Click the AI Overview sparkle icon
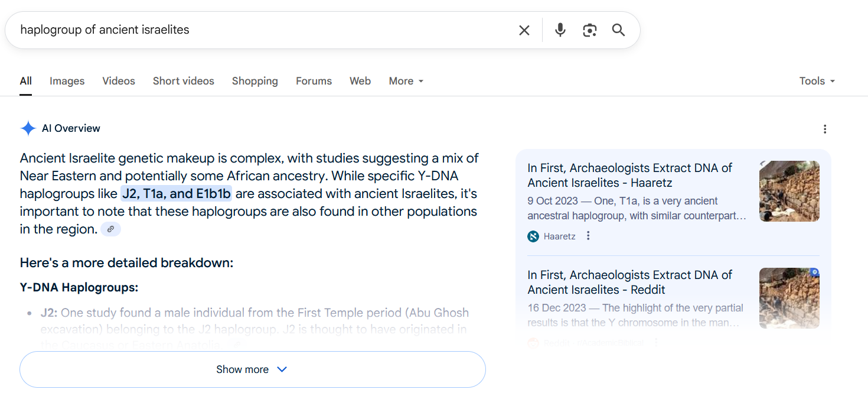Screen dimensions: 868x399 tap(28, 128)
